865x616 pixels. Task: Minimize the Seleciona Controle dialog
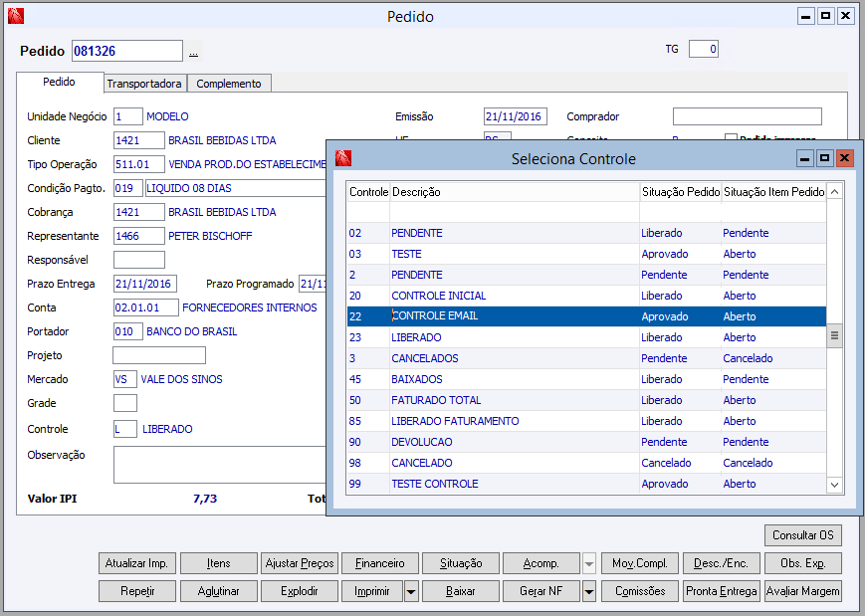tap(805, 158)
